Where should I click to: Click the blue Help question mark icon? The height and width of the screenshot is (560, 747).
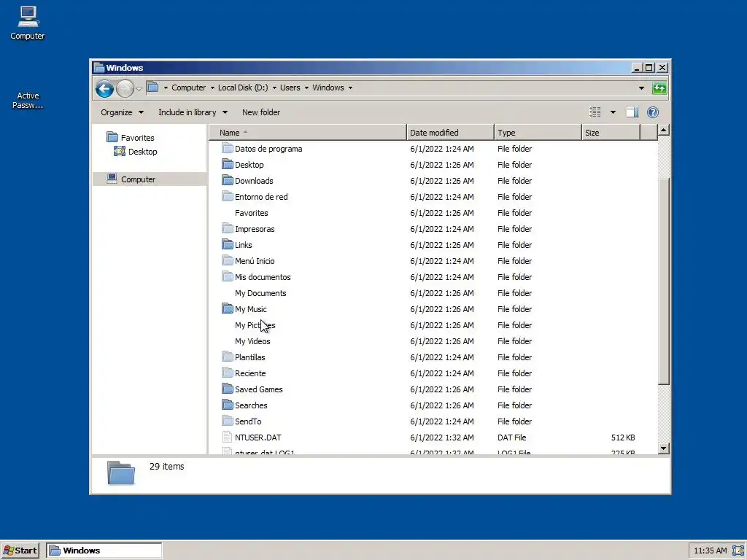click(653, 112)
